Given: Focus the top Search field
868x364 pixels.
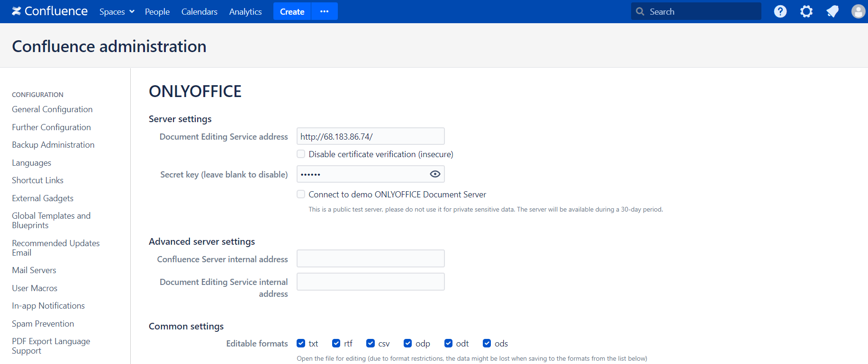Looking at the screenshot, I should tap(696, 11).
